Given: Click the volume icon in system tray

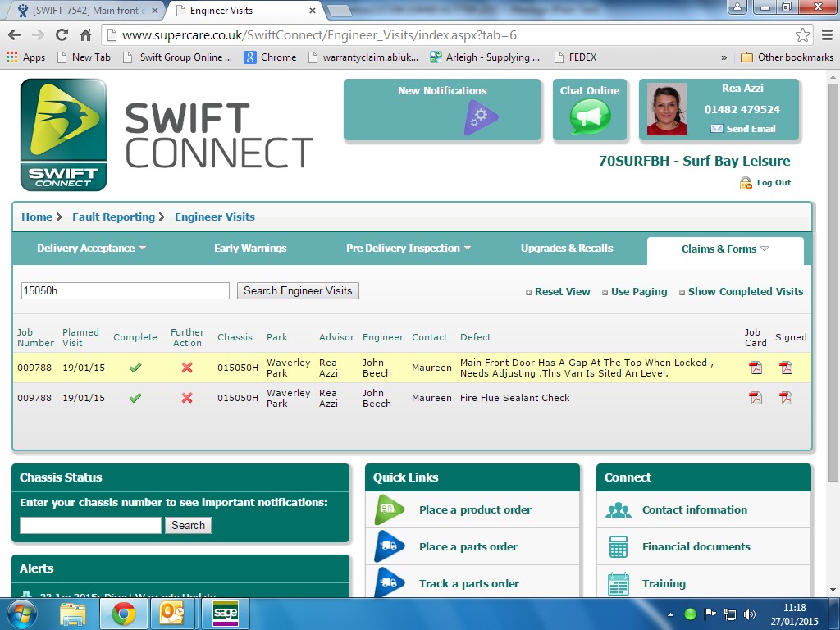Looking at the screenshot, I should [750, 614].
